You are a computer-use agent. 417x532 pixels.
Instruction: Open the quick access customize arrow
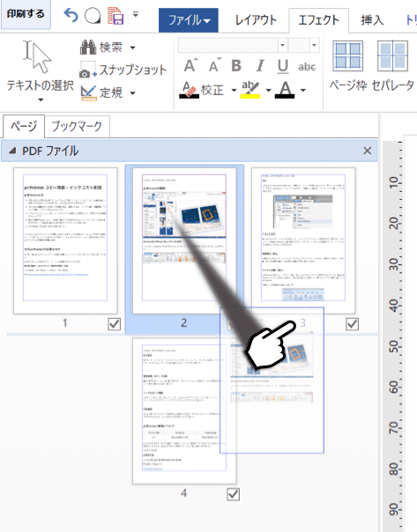pyautogui.click(x=136, y=14)
